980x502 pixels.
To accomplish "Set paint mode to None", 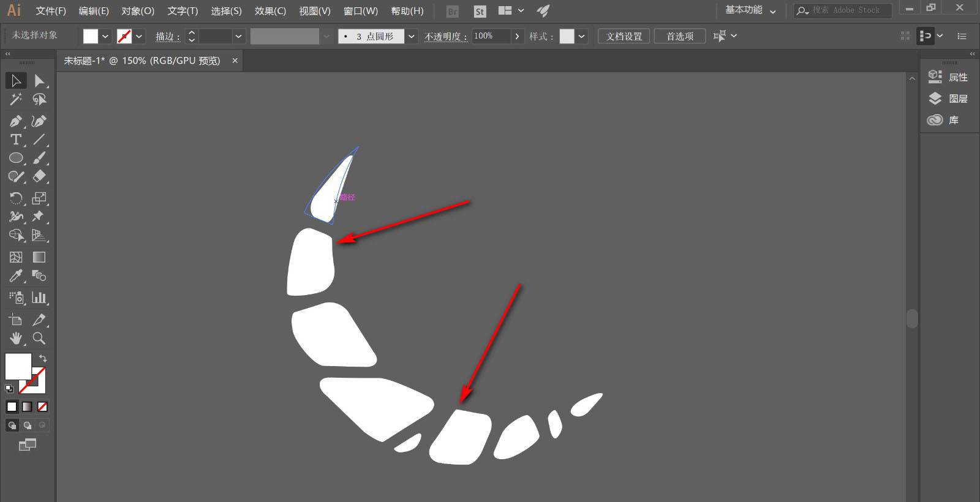I will point(42,406).
